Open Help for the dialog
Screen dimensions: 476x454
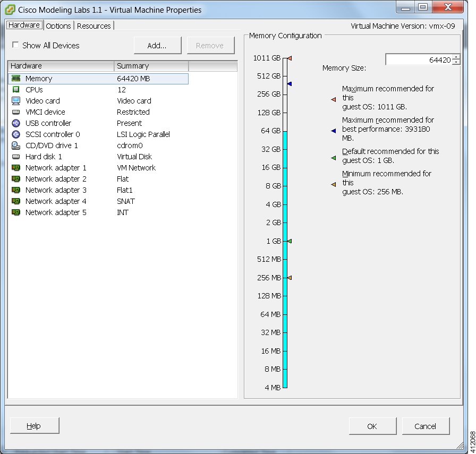point(34,426)
